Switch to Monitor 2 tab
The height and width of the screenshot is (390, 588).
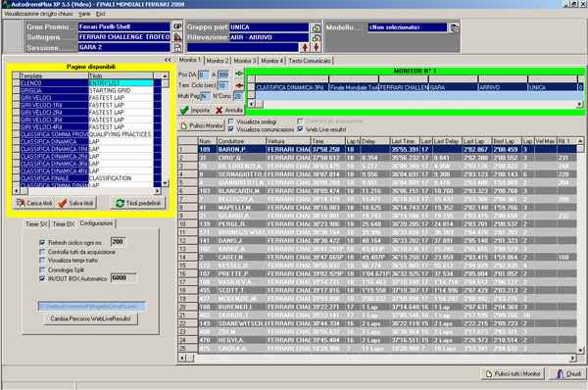tap(218, 61)
